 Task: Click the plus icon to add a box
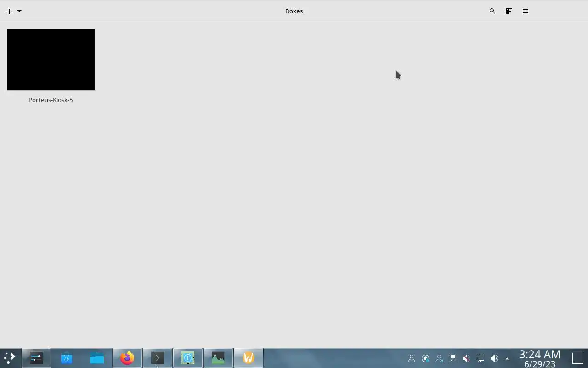click(9, 11)
